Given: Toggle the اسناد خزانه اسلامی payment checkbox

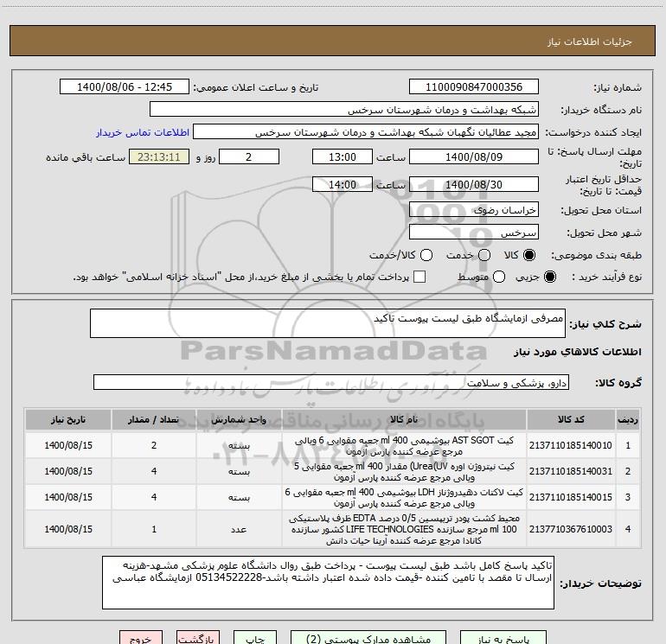Looking at the screenshot, I should (x=419, y=277).
